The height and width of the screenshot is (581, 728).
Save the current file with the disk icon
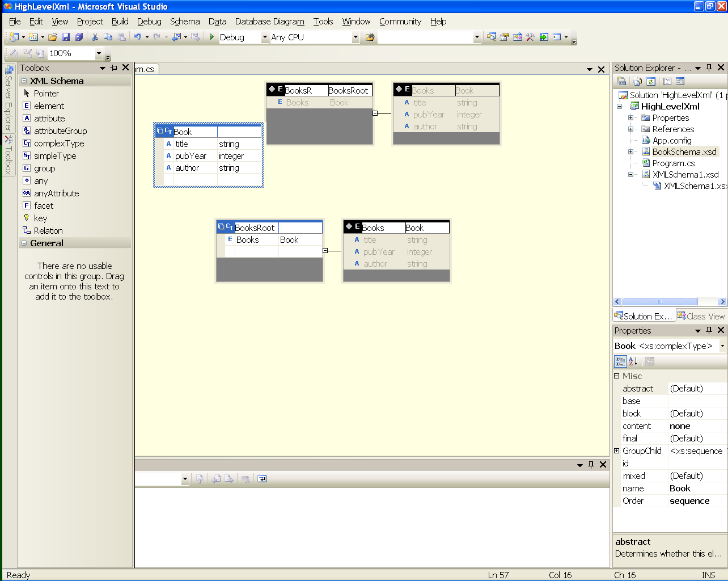coord(66,37)
